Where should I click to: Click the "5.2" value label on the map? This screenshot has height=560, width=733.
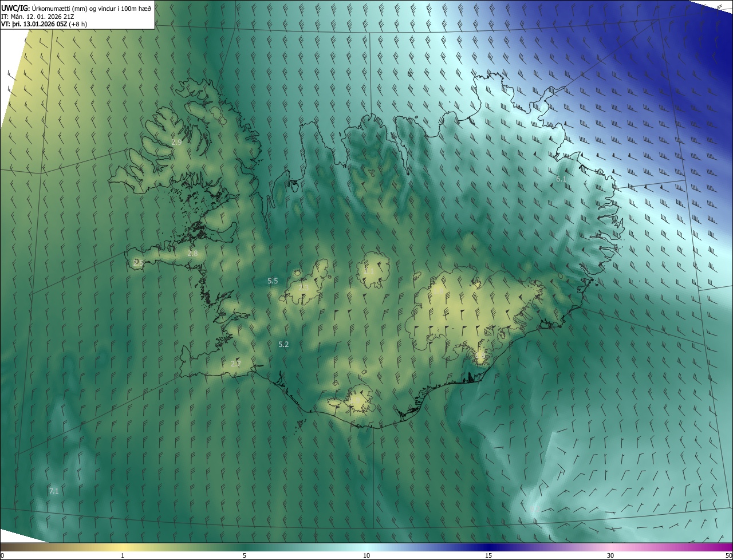(x=283, y=344)
